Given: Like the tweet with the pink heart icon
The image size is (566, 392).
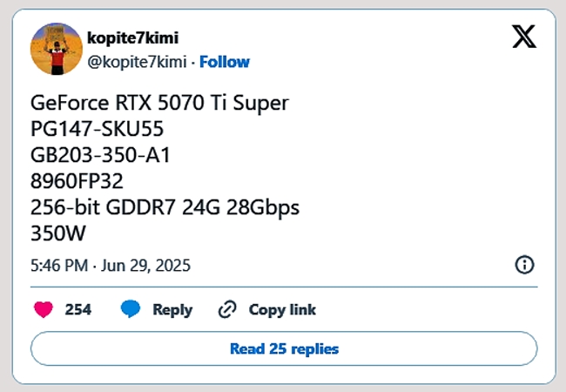Looking at the screenshot, I should pyautogui.click(x=44, y=309).
